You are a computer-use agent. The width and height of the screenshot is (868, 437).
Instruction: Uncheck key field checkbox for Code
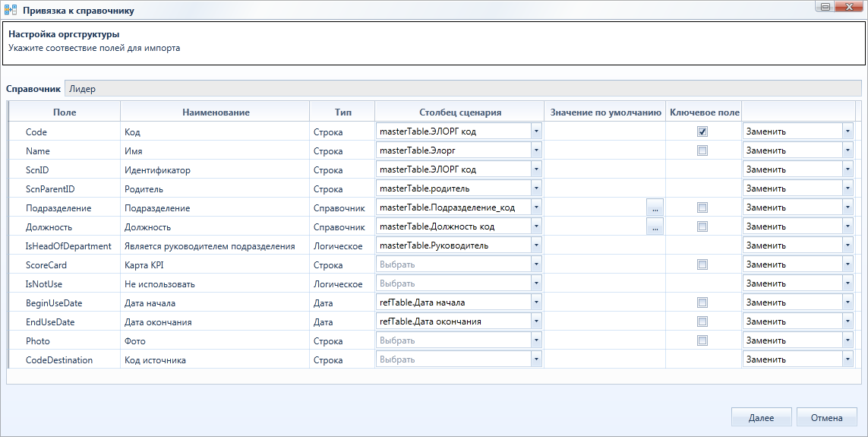702,131
